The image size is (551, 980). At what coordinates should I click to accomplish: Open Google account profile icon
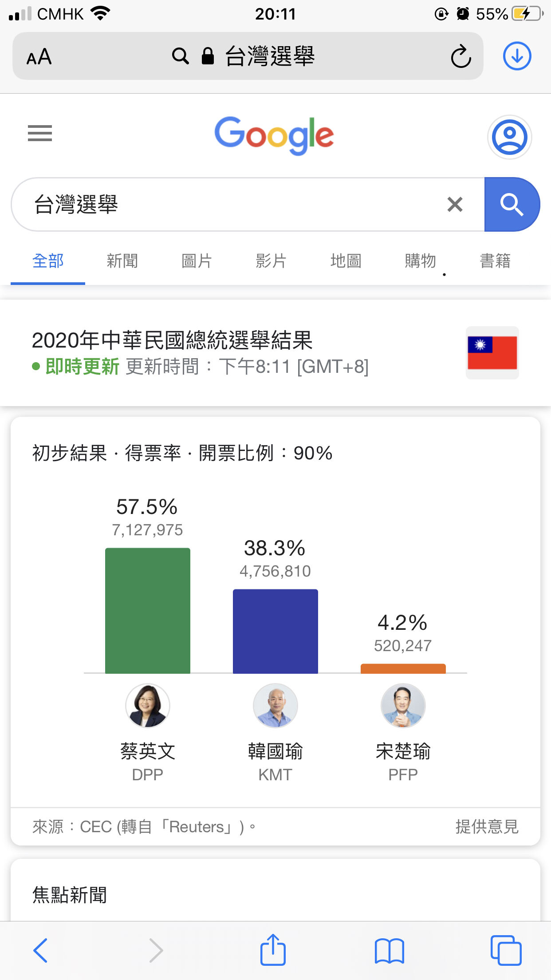click(x=509, y=137)
